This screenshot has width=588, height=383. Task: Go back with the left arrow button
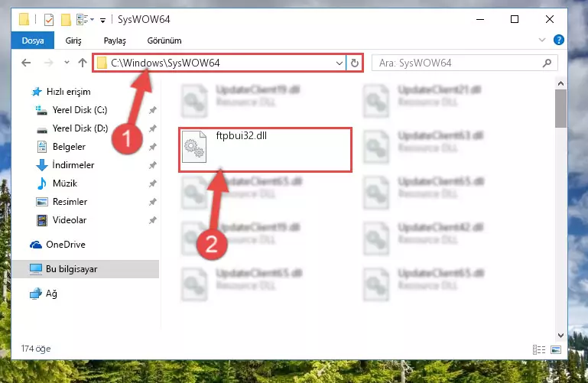26,63
